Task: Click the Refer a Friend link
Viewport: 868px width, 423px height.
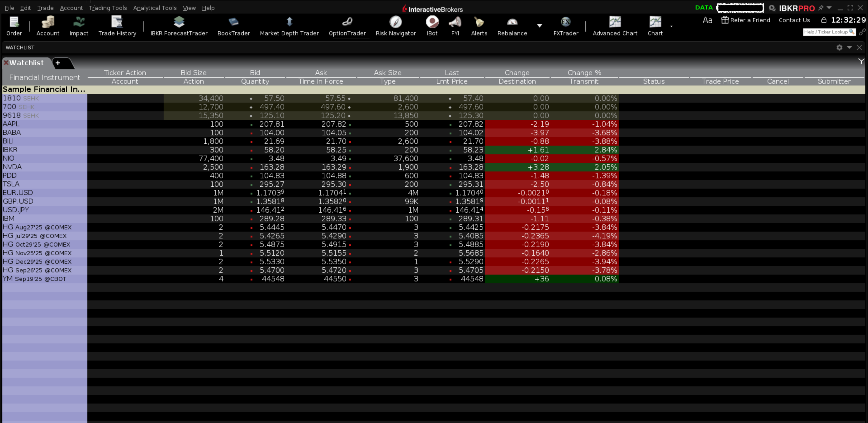Action: pos(746,20)
